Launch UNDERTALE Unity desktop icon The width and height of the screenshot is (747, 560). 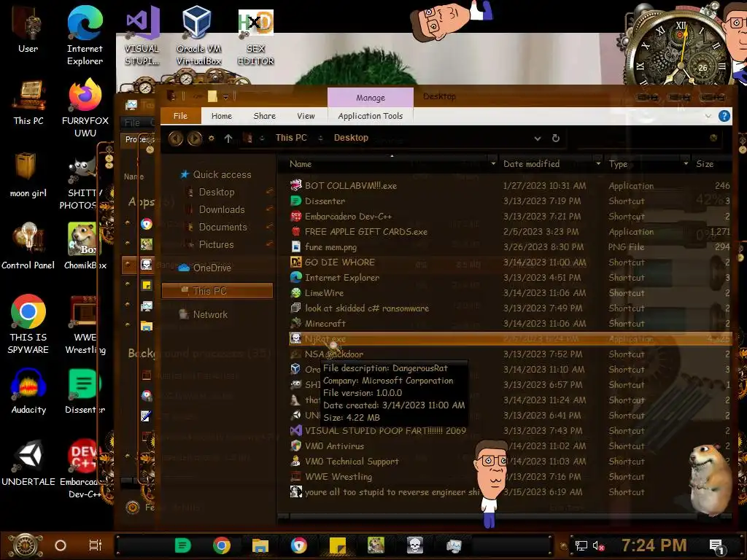coord(28,463)
